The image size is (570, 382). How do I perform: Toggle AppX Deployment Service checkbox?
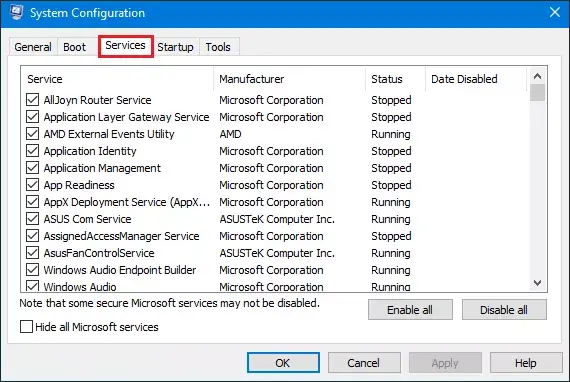[32, 202]
